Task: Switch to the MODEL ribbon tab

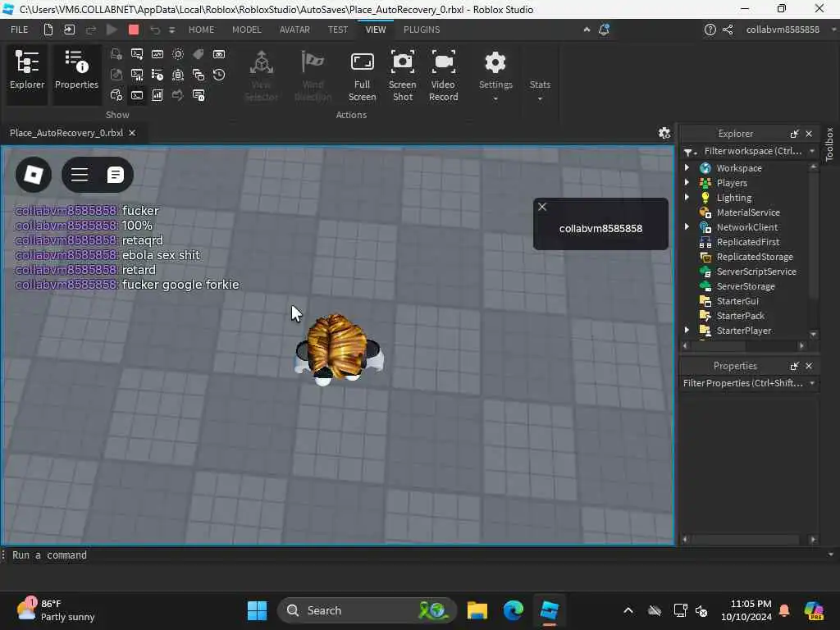Action: click(246, 30)
